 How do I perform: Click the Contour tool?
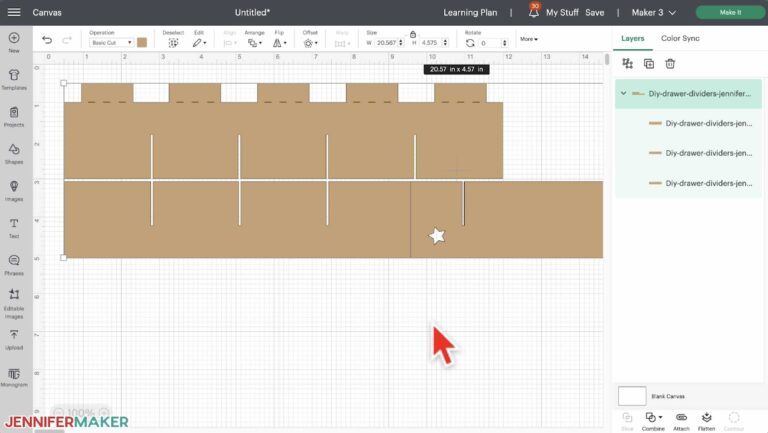click(x=734, y=421)
